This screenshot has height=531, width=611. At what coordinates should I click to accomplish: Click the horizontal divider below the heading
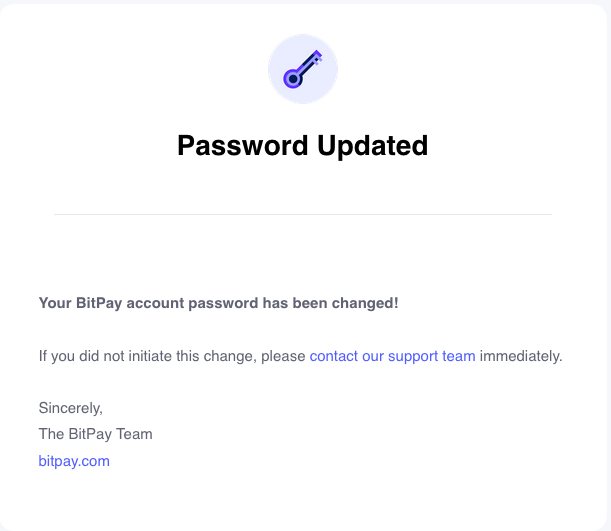(x=303, y=214)
